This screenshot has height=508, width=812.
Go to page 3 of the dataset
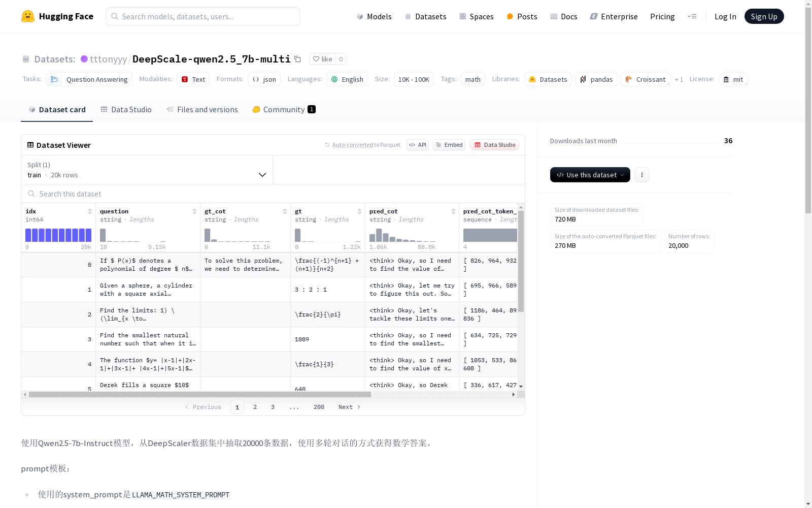click(x=273, y=407)
